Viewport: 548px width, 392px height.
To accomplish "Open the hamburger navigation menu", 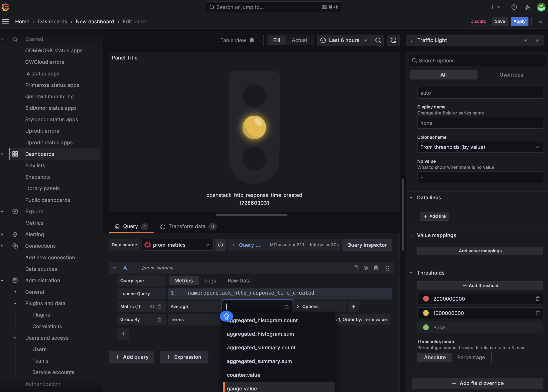I will tap(5, 22).
